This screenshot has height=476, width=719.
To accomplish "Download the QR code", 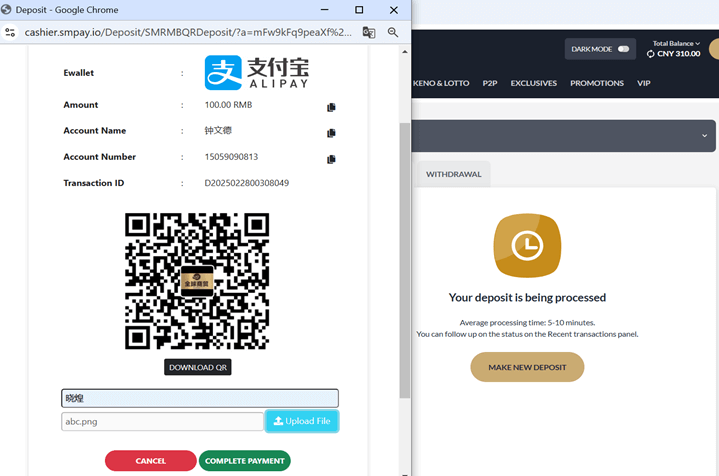I will pos(198,367).
